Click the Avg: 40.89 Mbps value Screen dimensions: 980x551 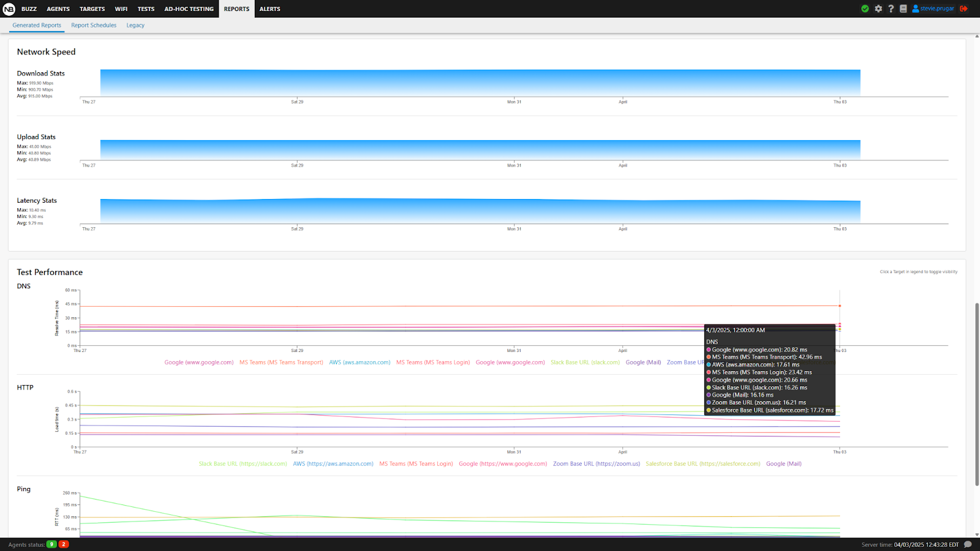(x=34, y=160)
